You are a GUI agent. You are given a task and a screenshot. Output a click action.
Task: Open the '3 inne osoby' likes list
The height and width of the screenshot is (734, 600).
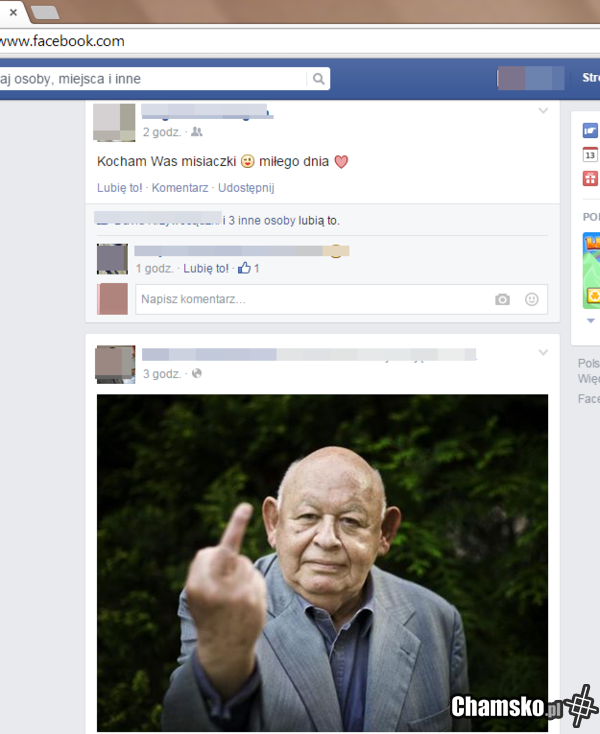point(260,220)
